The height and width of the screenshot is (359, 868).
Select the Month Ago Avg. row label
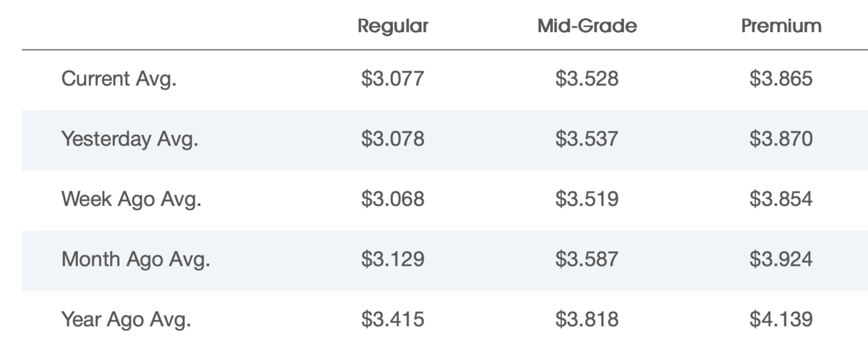136,259
